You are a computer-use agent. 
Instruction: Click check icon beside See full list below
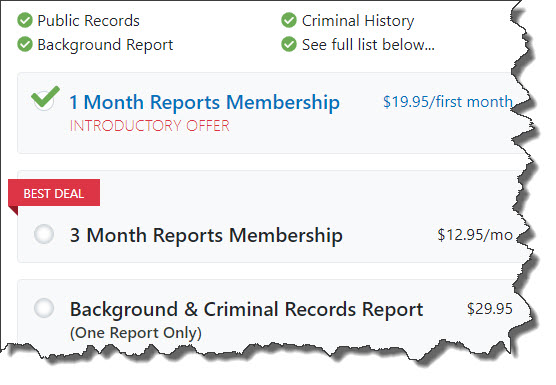click(x=289, y=44)
